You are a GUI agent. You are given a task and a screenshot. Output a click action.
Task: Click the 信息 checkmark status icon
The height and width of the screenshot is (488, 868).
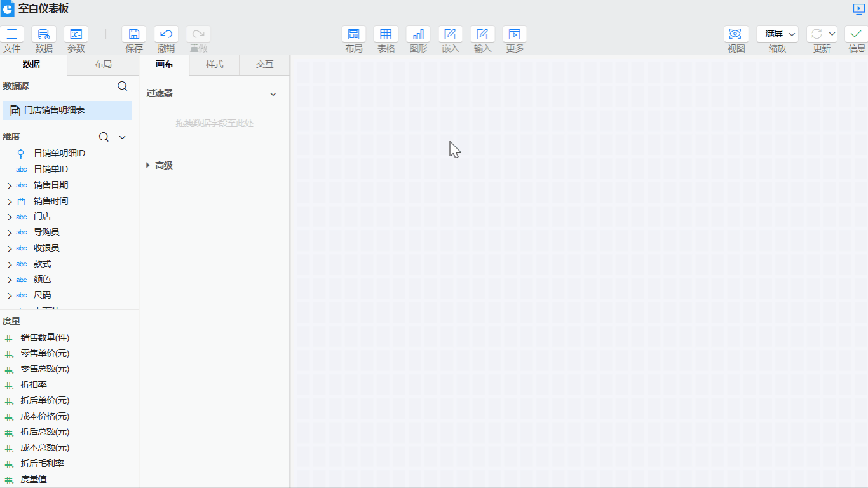[x=856, y=34]
